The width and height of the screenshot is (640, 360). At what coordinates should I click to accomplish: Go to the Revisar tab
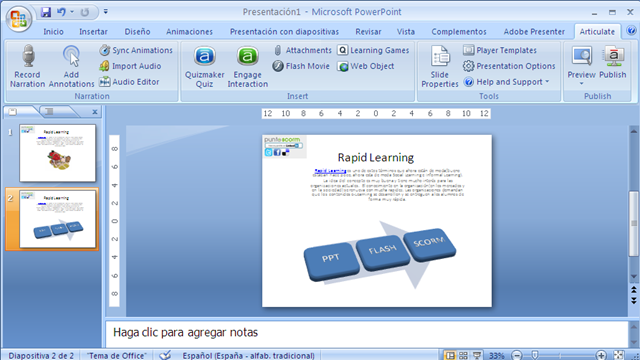368,31
